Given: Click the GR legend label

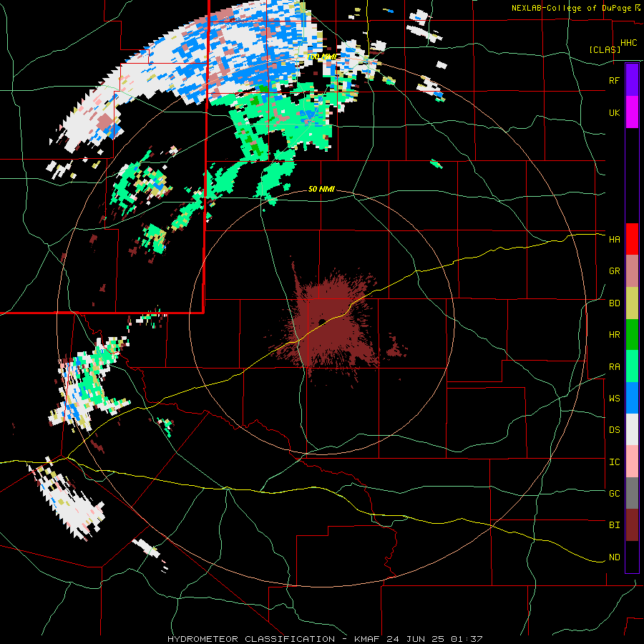Looking at the screenshot, I should 614,271.
